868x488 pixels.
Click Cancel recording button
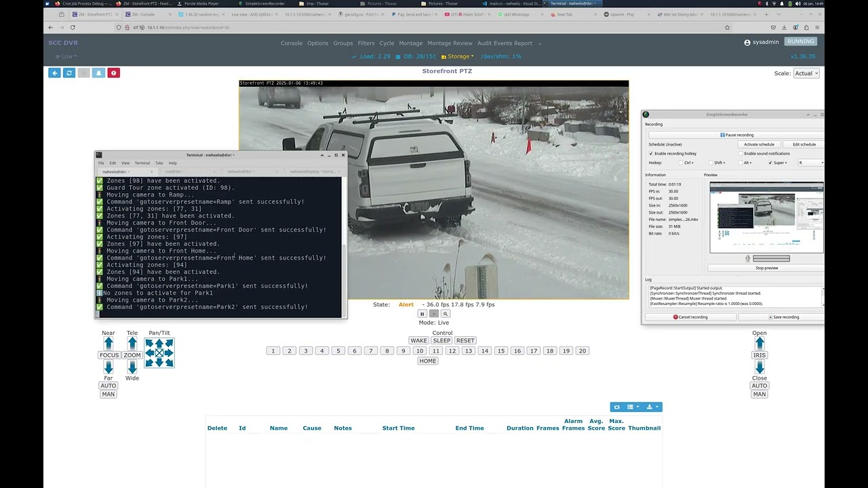690,317
